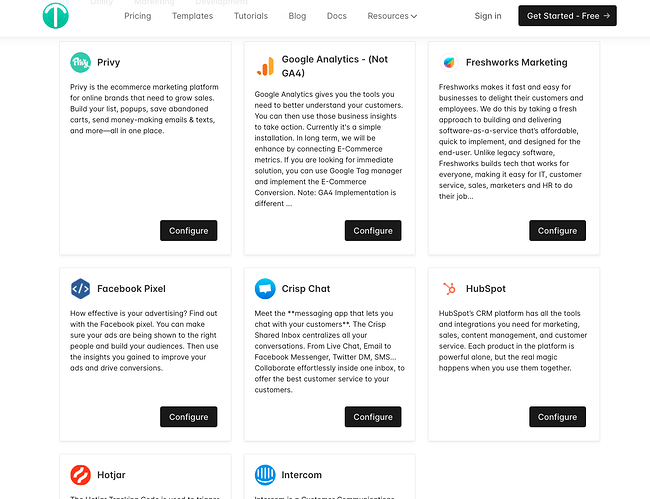Click the Privy app icon
The image size is (650, 499).
pos(80,63)
